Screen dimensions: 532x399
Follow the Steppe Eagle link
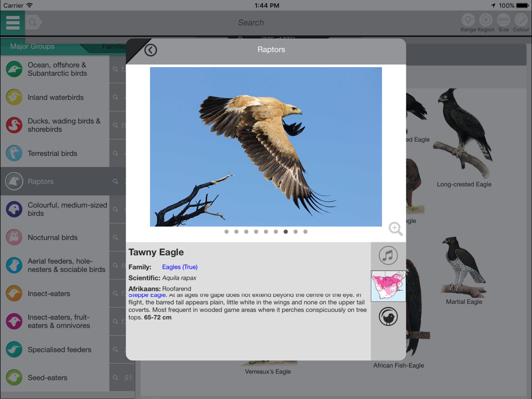tap(147, 295)
